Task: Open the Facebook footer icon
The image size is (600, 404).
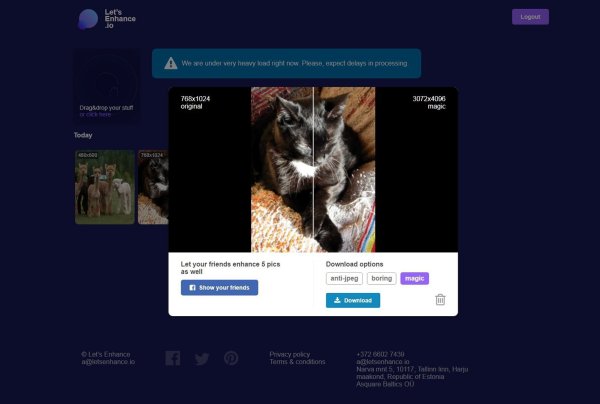Action: [173, 358]
